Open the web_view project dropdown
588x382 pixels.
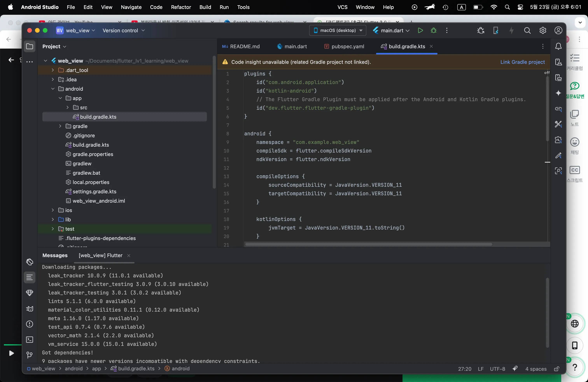tap(76, 31)
